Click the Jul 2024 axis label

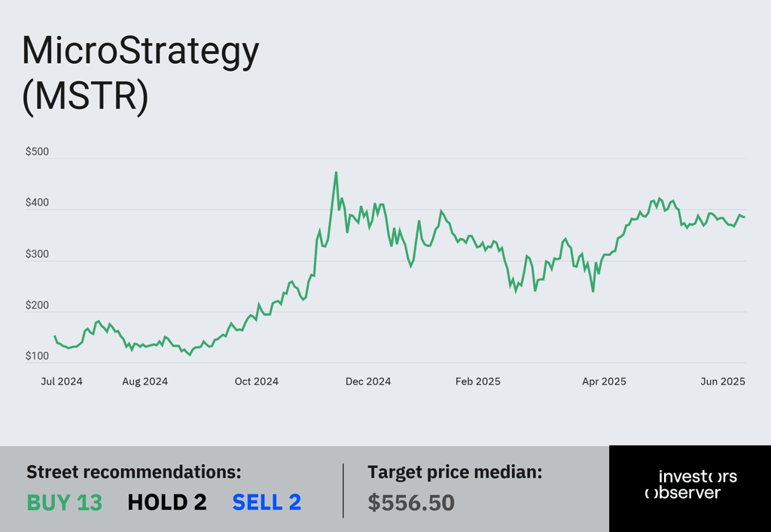tap(62, 382)
